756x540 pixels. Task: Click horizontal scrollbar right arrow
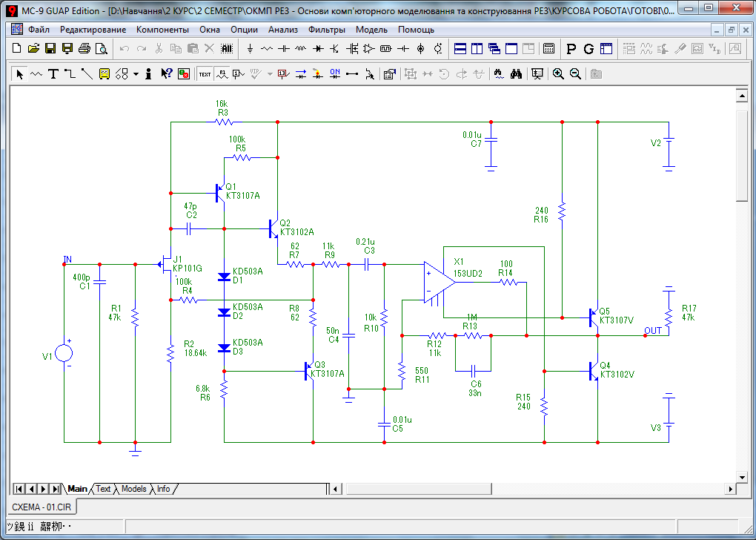731,489
